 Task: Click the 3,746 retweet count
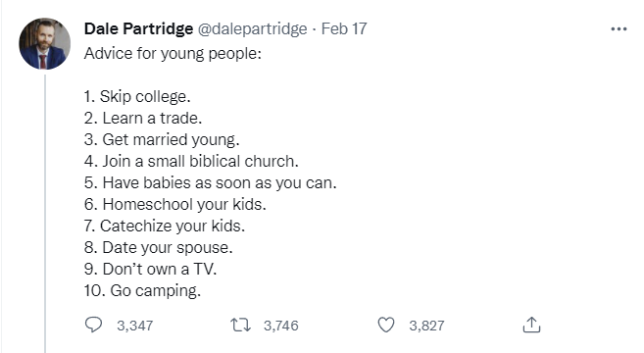point(281,326)
